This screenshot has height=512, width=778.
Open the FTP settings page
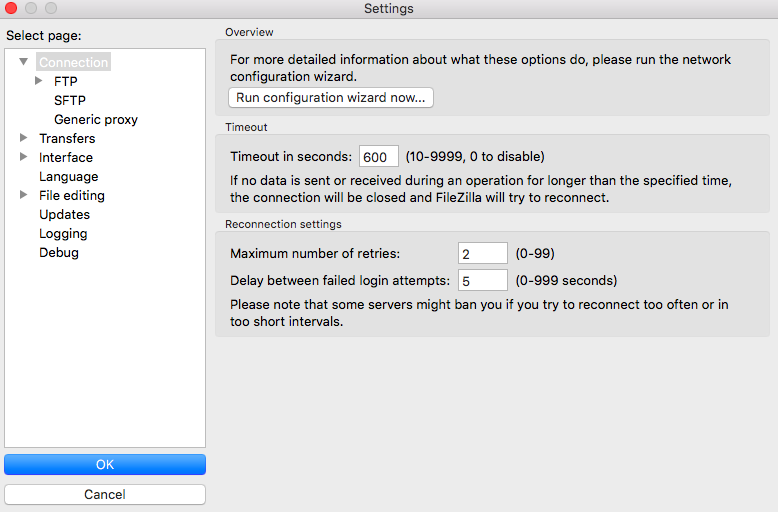tap(65, 81)
